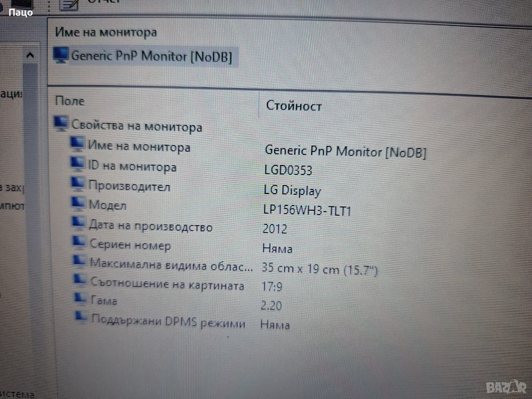Click the icon beside Сериен номер

click(x=79, y=241)
